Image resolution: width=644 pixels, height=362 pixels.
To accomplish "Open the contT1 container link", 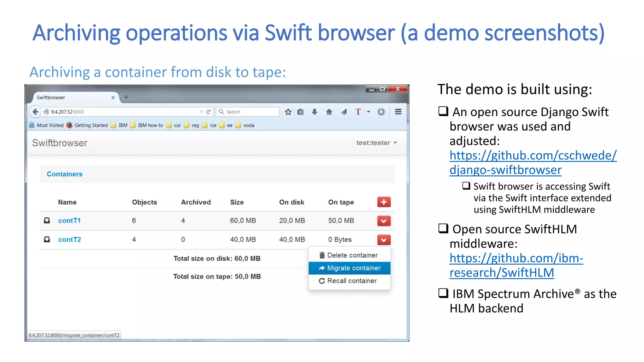I will (x=69, y=221).
